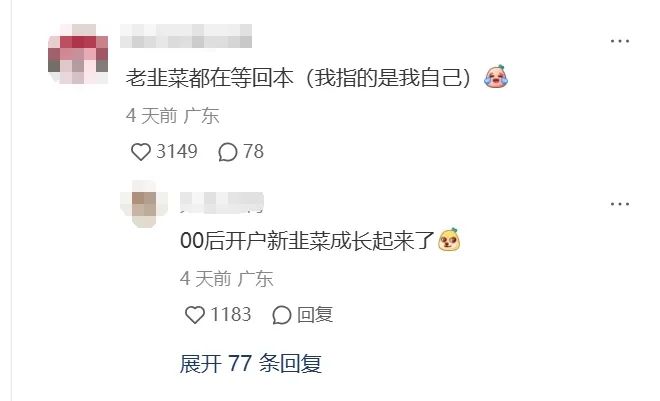Click the 1183 like count on reply
The width and height of the screenshot is (660, 401).
pos(231,314)
